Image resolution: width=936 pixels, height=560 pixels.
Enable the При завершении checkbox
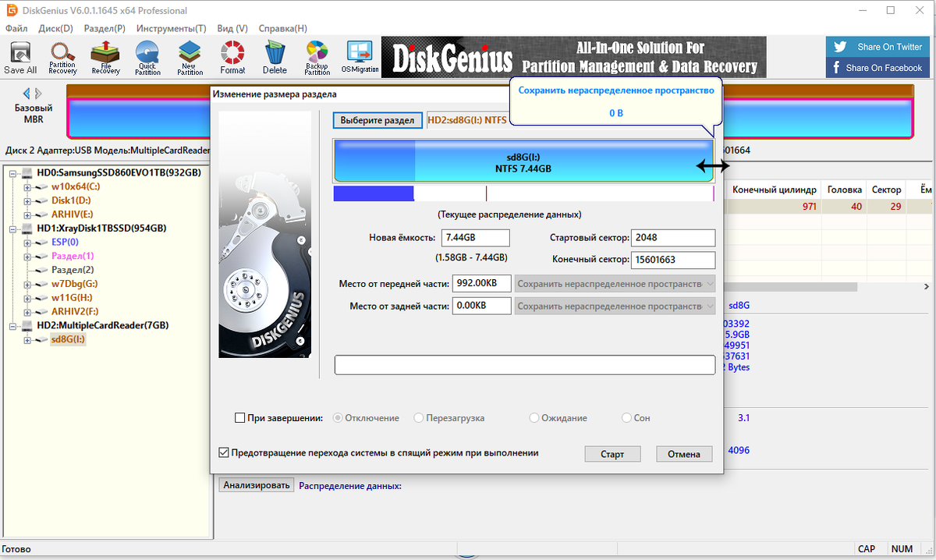pyautogui.click(x=239, y=418)
